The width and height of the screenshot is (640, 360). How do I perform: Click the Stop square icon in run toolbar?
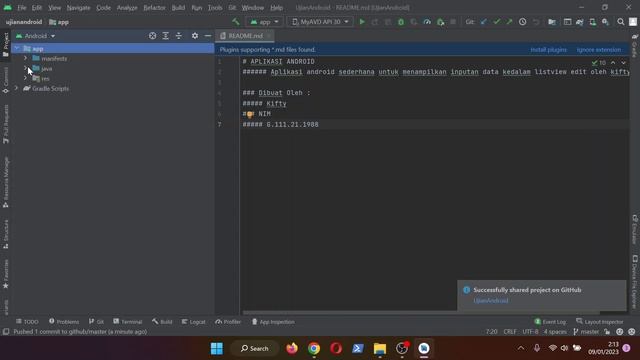click(453, 22)
